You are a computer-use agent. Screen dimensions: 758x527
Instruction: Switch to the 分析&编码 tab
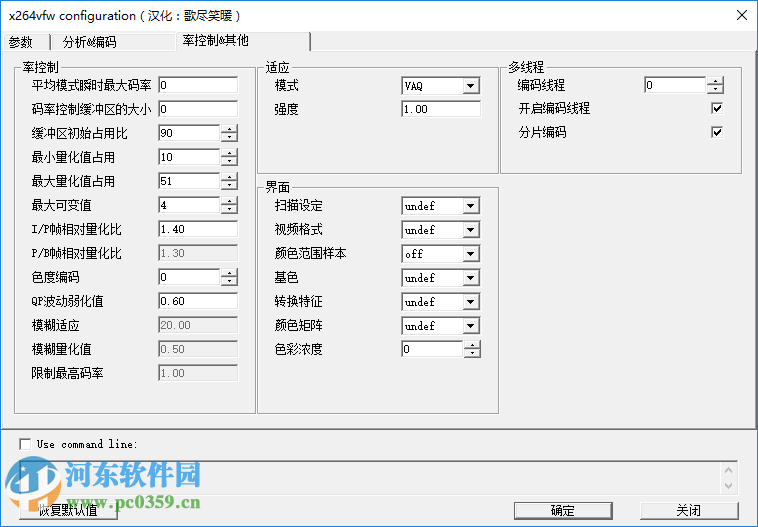pos(113,42)
